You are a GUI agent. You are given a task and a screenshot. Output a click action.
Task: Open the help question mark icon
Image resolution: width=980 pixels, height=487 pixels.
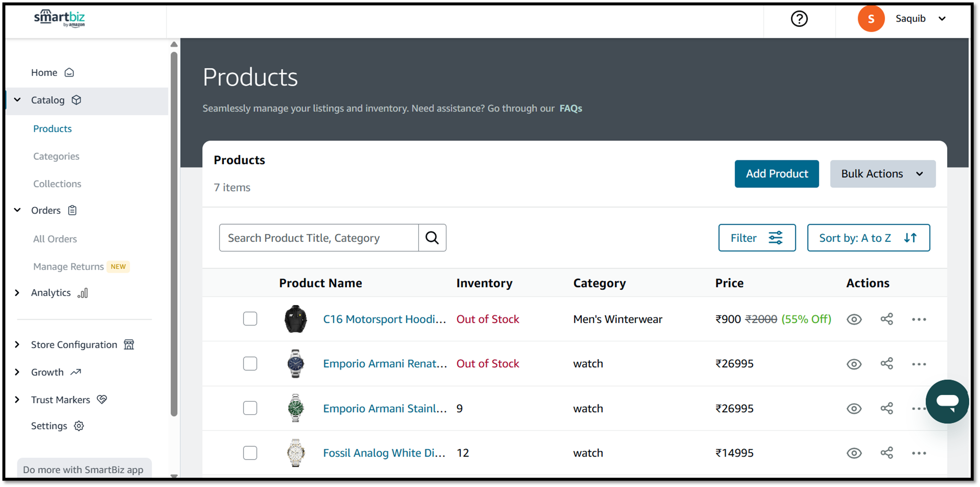click(799, 19)
